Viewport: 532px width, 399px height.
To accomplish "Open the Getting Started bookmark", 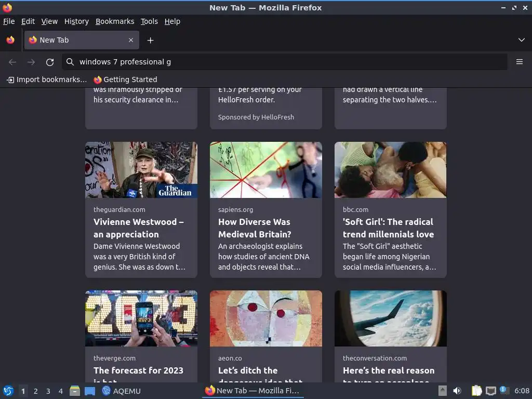I will click(x=126, y=79).
